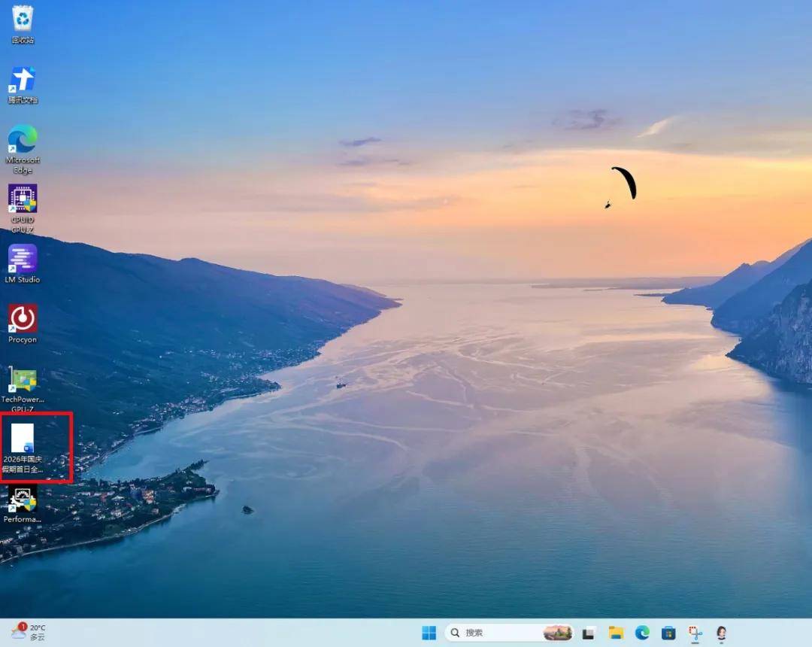
Task: Open Task View from the taskbar
Action: (x=588, y=633)
